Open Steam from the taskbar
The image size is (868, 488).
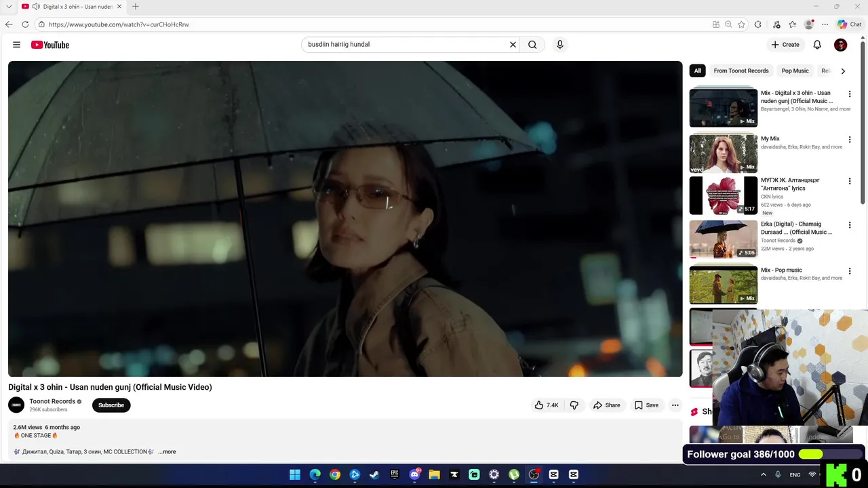(x=374, y=474)
